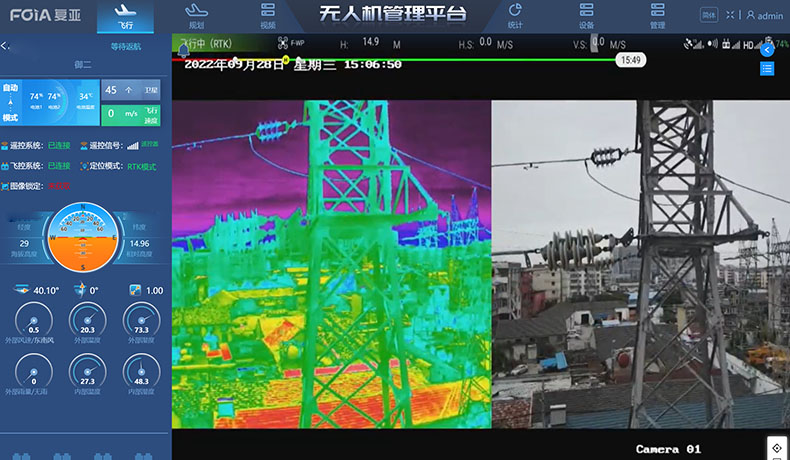
Task: Toggle fullscreen with the expand icon
Action: tap(729, 15)
